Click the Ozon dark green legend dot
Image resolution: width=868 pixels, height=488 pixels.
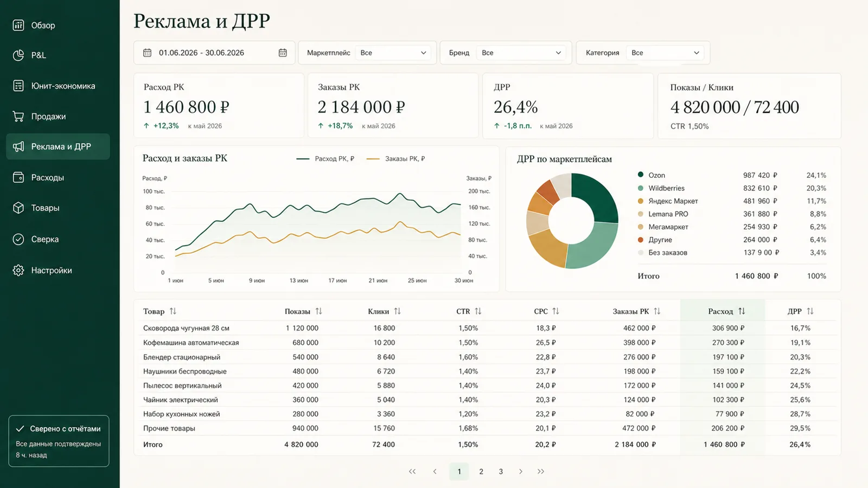[641, 175]
